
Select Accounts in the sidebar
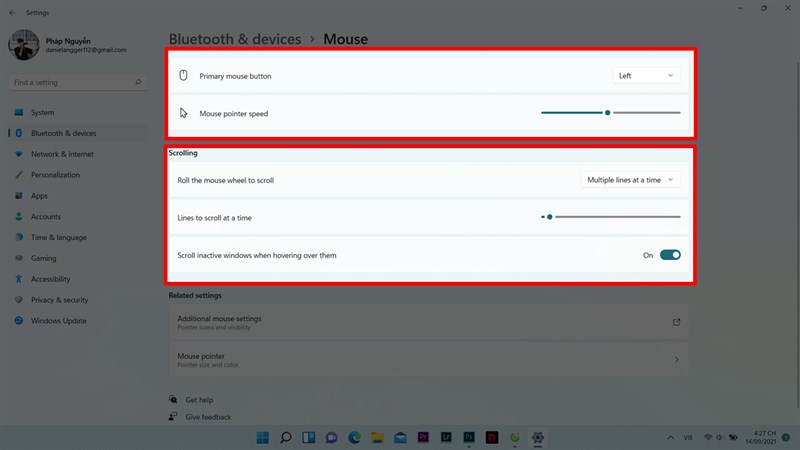coord(78,216)
